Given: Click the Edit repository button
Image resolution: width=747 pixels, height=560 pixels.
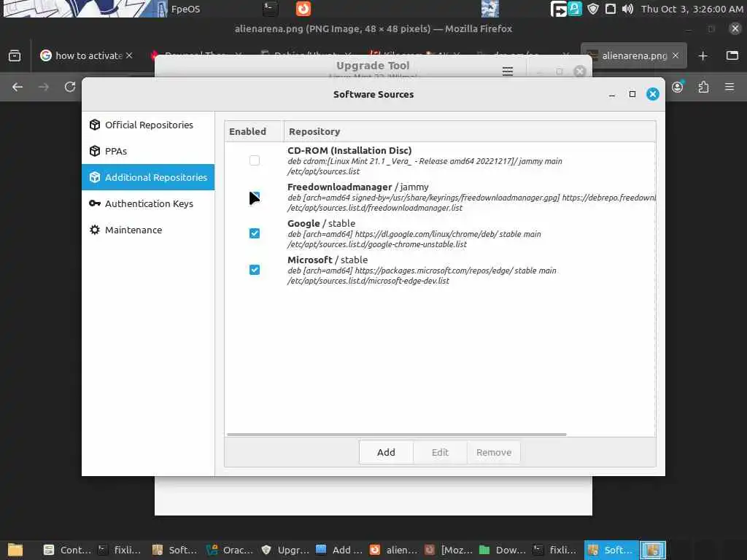Looking at the screenshot, I should coord(440,452).
